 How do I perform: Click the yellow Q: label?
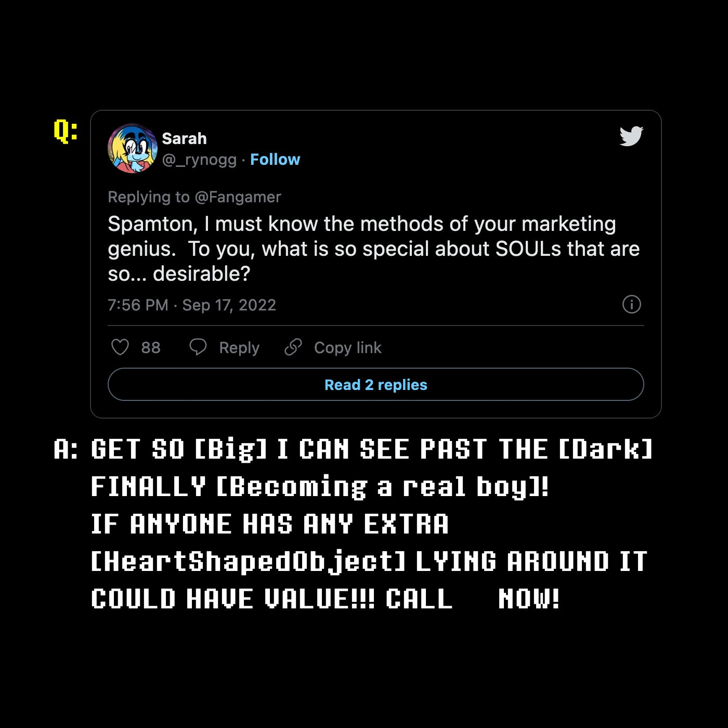click(x=66, y=131)
